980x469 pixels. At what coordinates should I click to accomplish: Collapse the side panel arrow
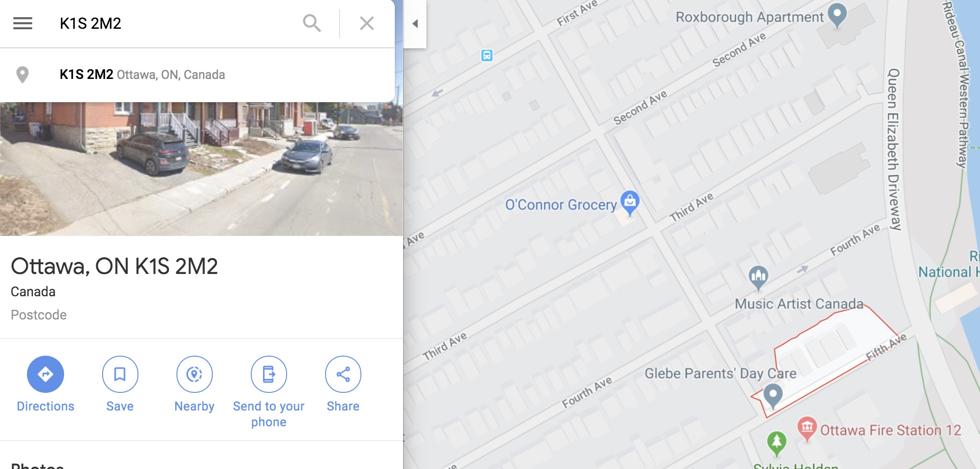415,24
